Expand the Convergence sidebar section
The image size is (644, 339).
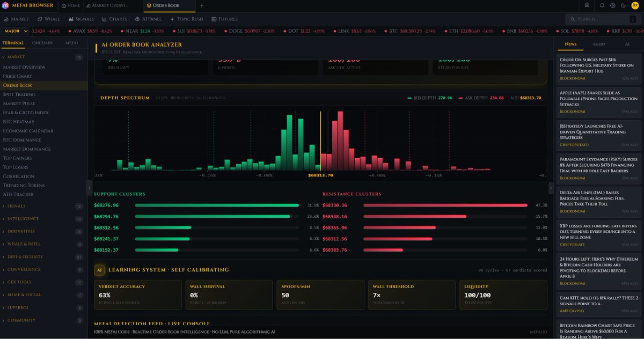coord(43,270)
